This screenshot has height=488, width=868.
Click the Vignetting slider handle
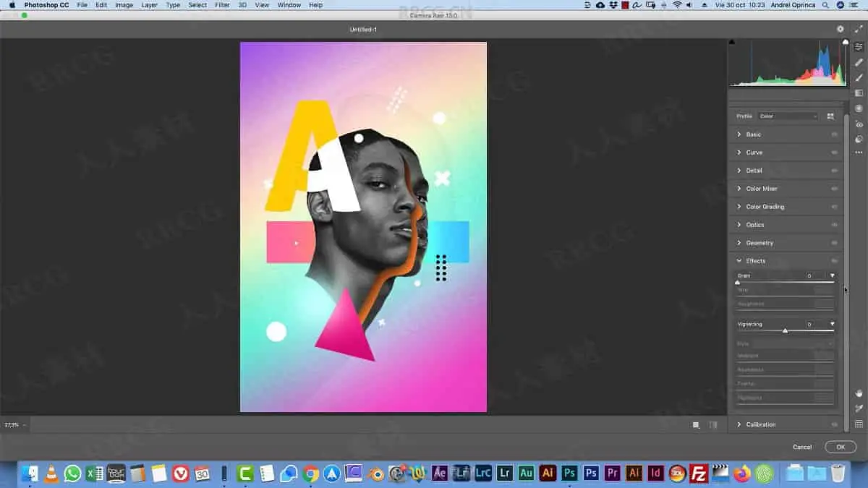(786, 330)
